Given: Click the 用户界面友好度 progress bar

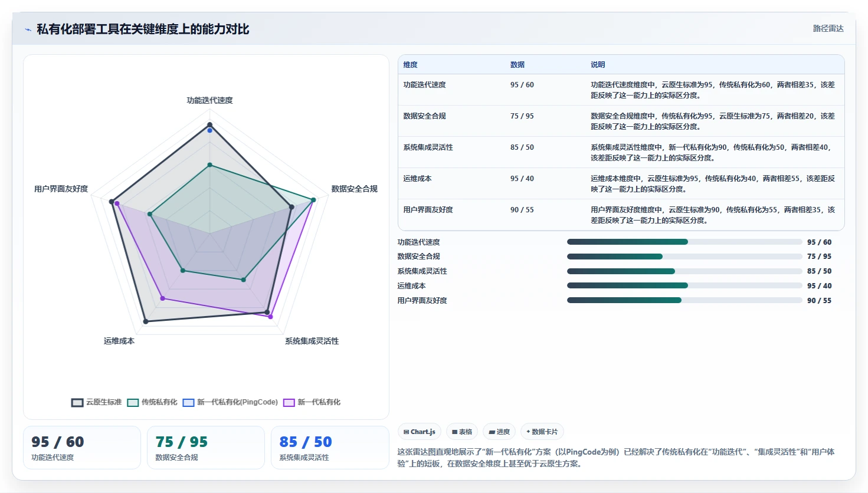Looking at the screenshot, I should pos(684,300).
